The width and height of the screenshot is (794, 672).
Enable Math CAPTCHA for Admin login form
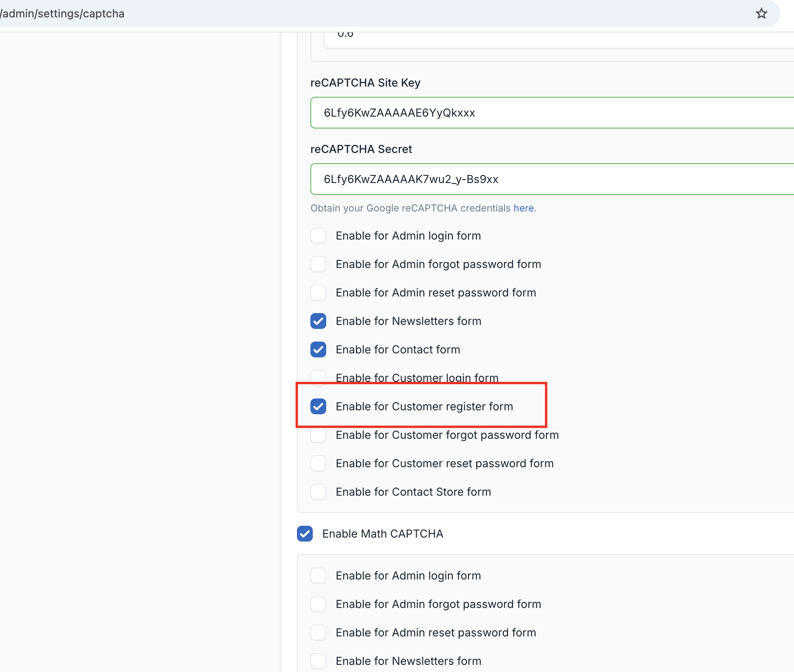[x=318, y=576]
